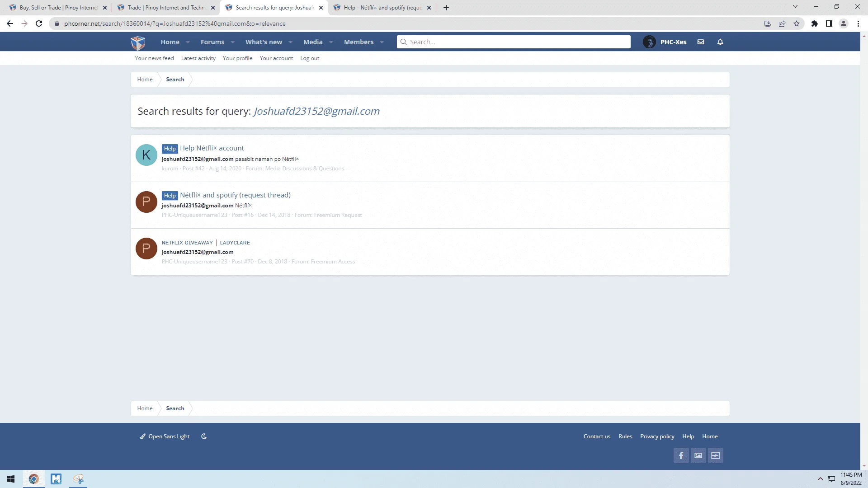Open the network icon in system tray
The image size is (868, 488).
[x=831, y=479]
